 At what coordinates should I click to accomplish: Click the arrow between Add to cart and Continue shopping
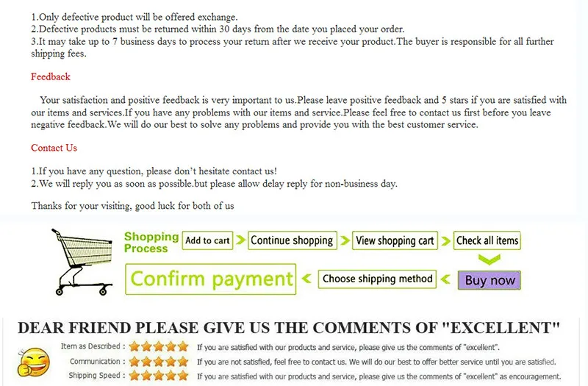point(240,240)
